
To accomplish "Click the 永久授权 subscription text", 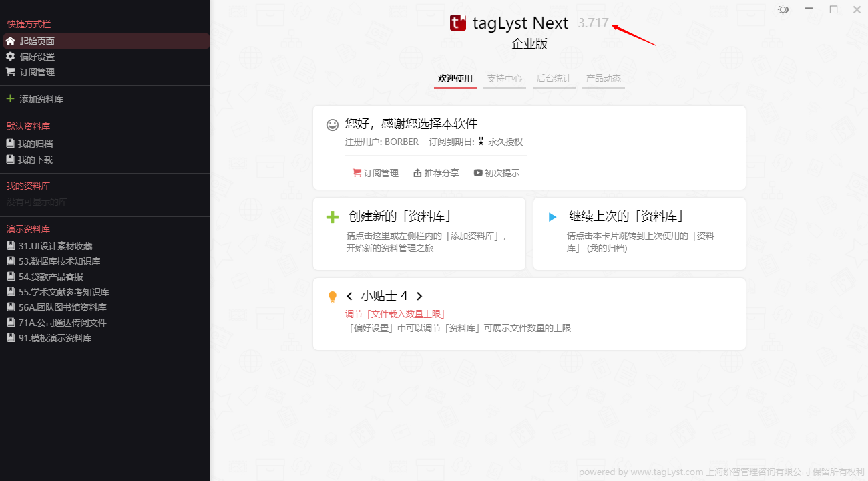I will click(505, 142).
